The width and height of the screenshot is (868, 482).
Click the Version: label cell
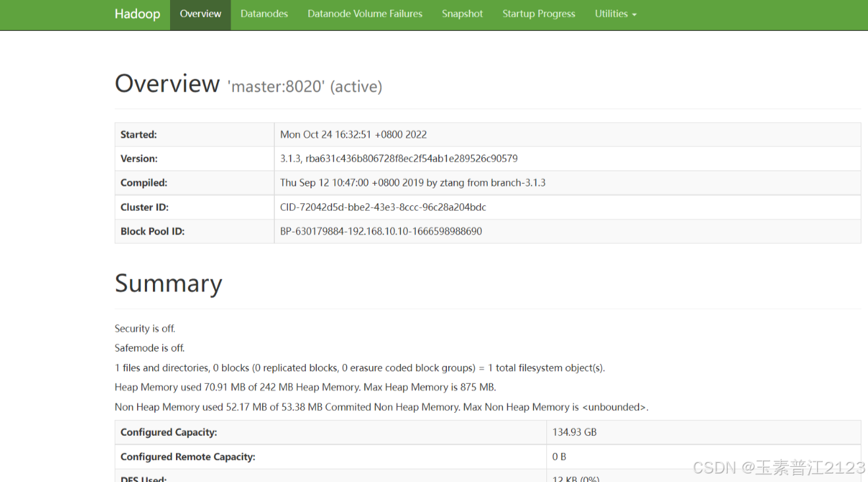click(194, 159)
